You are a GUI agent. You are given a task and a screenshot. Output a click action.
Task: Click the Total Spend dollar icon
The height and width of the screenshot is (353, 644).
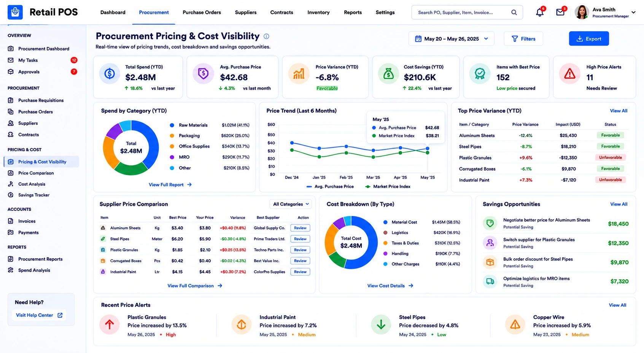point(110,73)
